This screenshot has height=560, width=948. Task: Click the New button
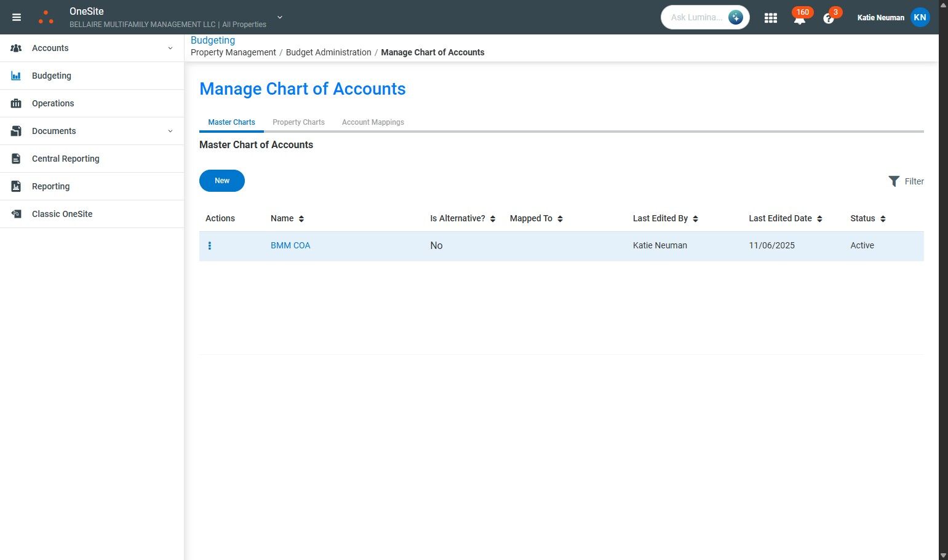[222, 181]
